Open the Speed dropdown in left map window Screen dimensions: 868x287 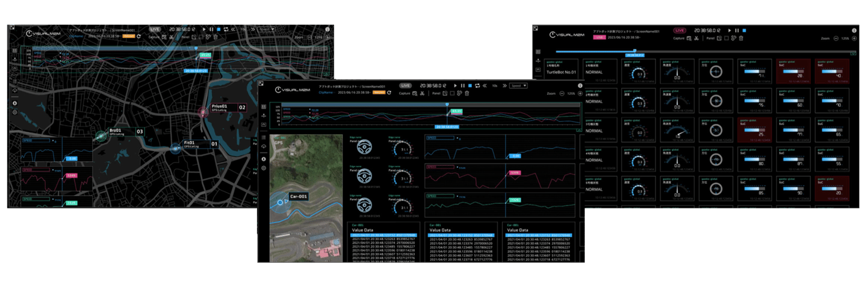pyautogui.click(x=266, y=29)
